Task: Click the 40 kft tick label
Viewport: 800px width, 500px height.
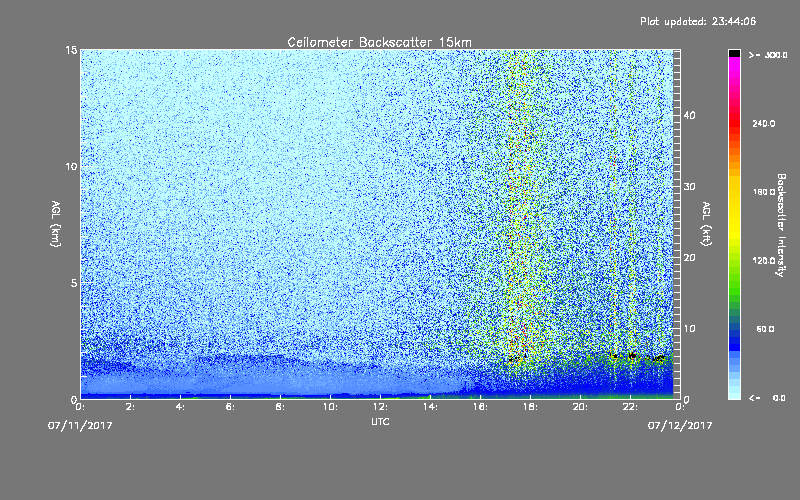Action: click(689, 115)
